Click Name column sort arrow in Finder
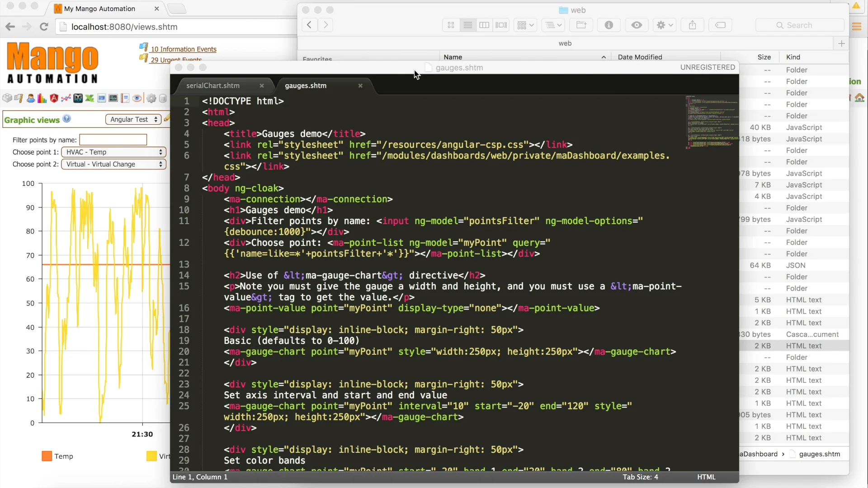The height and width of the screenshot is (488, 868). [603, 57]
